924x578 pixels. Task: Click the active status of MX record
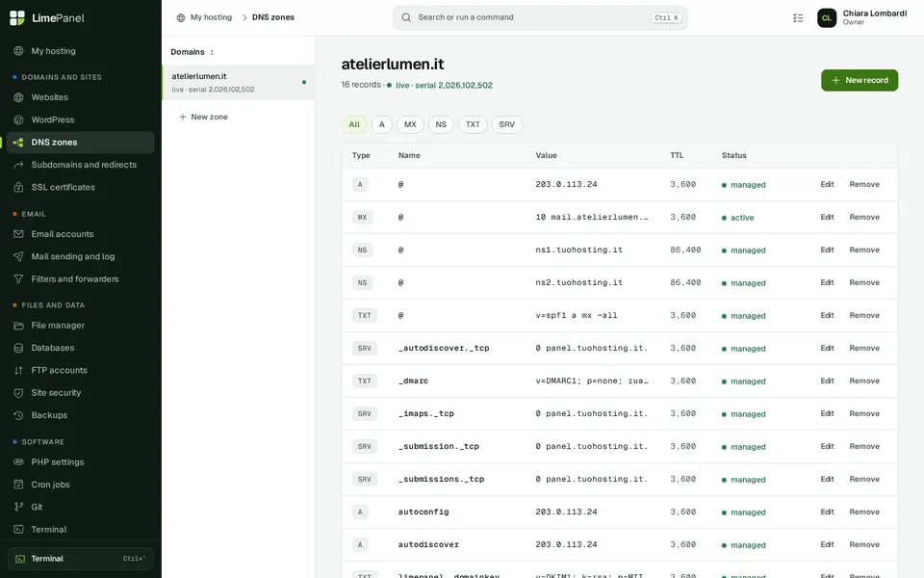pos(738,218)
